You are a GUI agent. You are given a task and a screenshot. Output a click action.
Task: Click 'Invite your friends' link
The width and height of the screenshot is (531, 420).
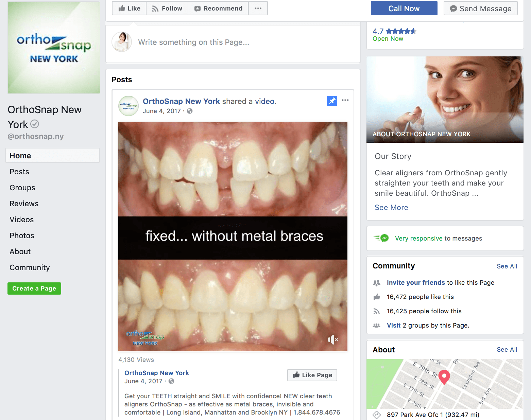tap(416, 283)
